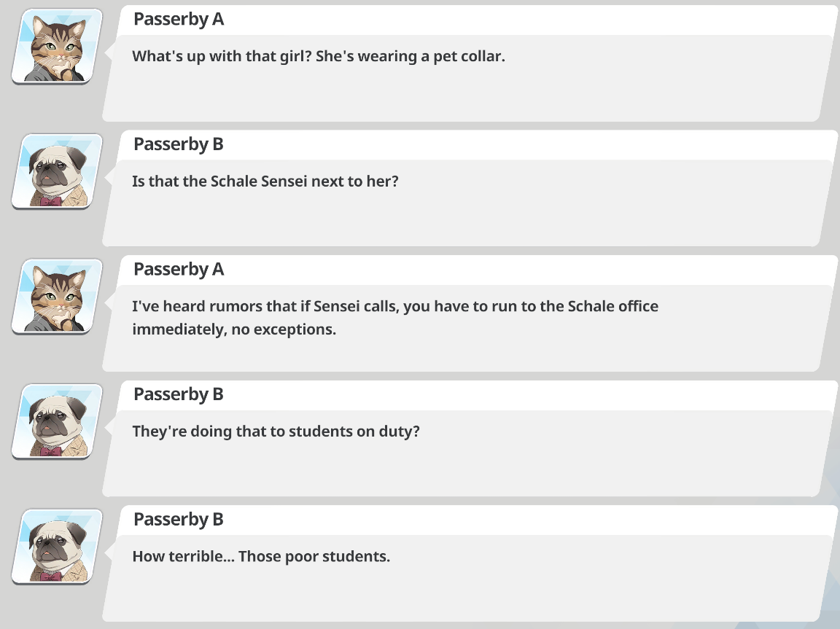Select the pet collar dialogue bubble

point(466,78)
